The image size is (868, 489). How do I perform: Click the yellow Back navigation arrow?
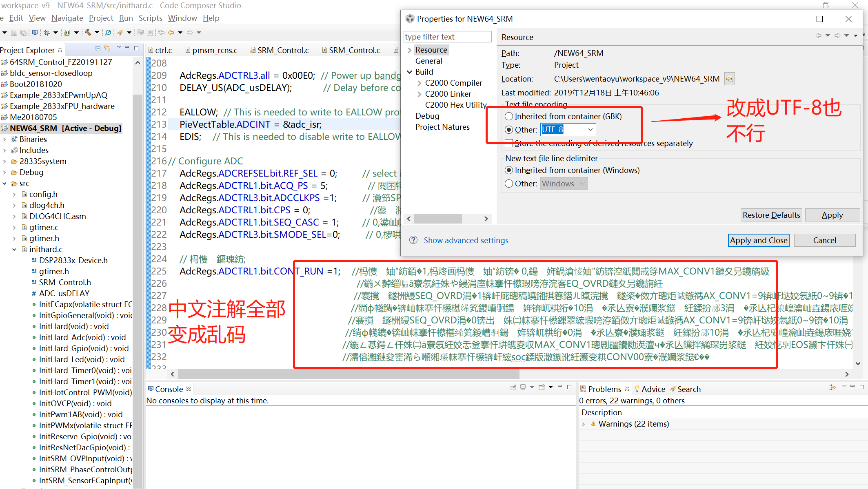point(171,33)
